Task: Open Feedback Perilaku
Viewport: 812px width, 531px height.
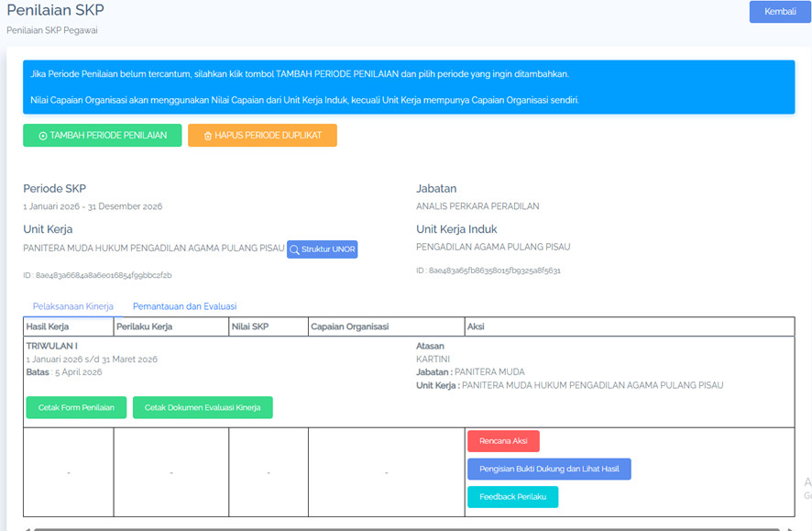Action: coord(512,497)
